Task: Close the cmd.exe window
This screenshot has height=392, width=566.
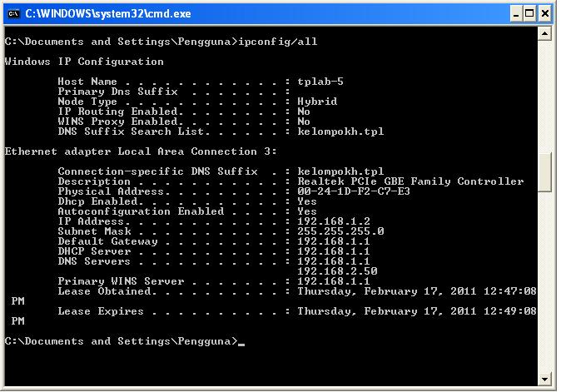Action: click(x=545, y=14)
